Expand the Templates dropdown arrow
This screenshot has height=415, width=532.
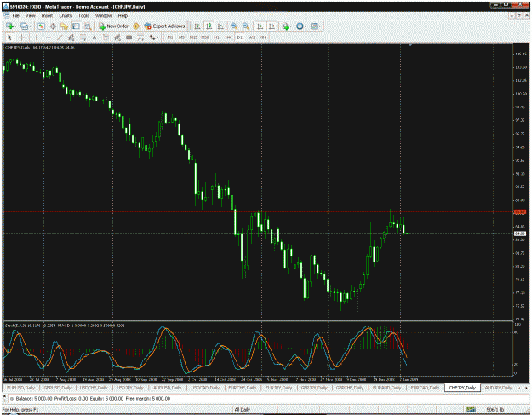click(x=320, y=26)
